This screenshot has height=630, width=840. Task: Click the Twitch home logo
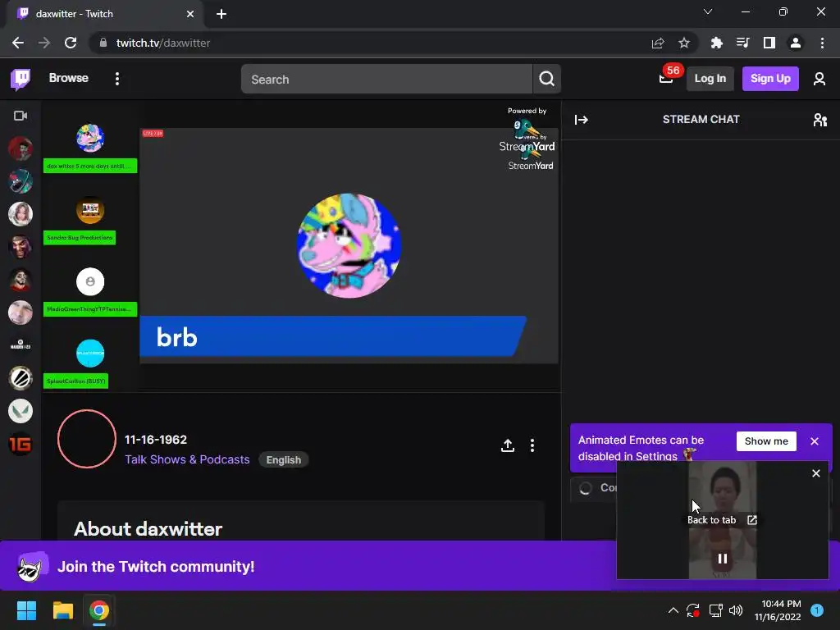pos(21,79)
